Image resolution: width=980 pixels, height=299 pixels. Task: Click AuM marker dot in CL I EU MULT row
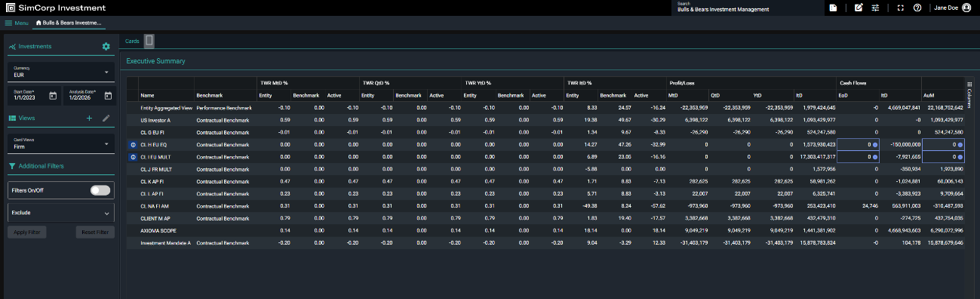click(960, 156)
